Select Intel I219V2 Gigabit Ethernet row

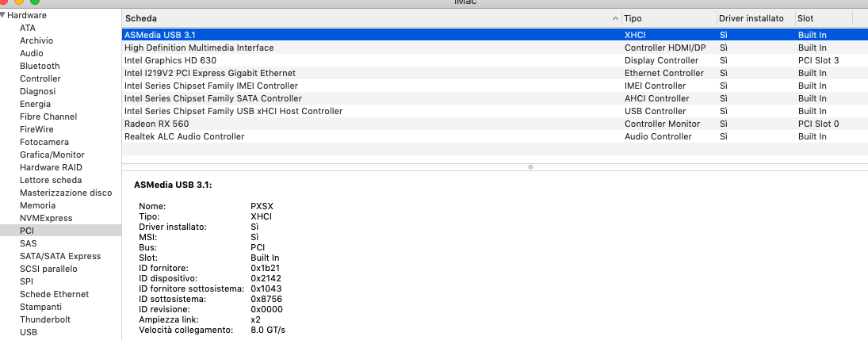click(x=495, y=73)
